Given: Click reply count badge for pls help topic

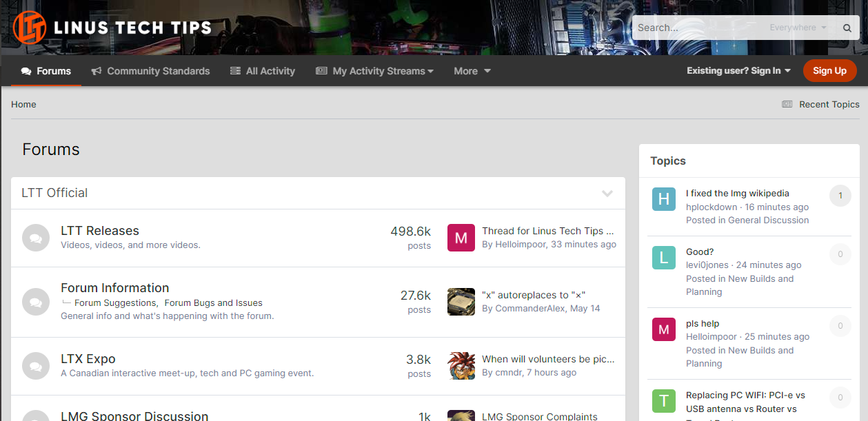Looking at the screenshot, I should coord(840,326).
